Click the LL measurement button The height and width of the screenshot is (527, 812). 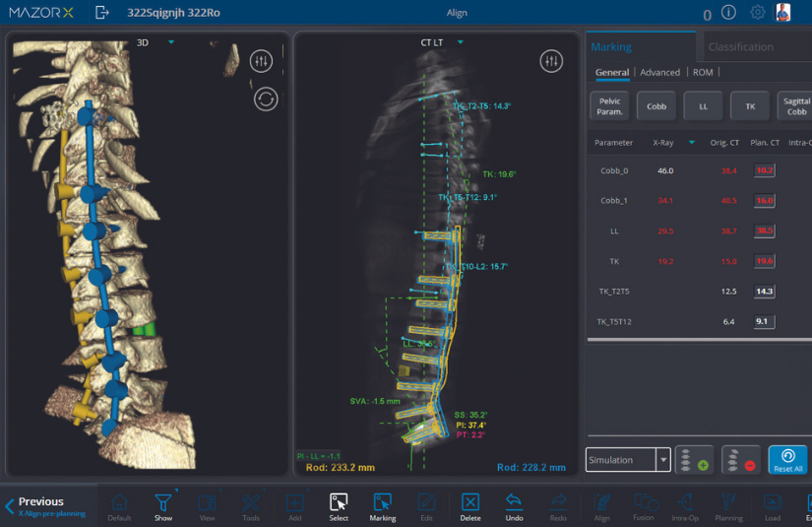pos(703,106)
